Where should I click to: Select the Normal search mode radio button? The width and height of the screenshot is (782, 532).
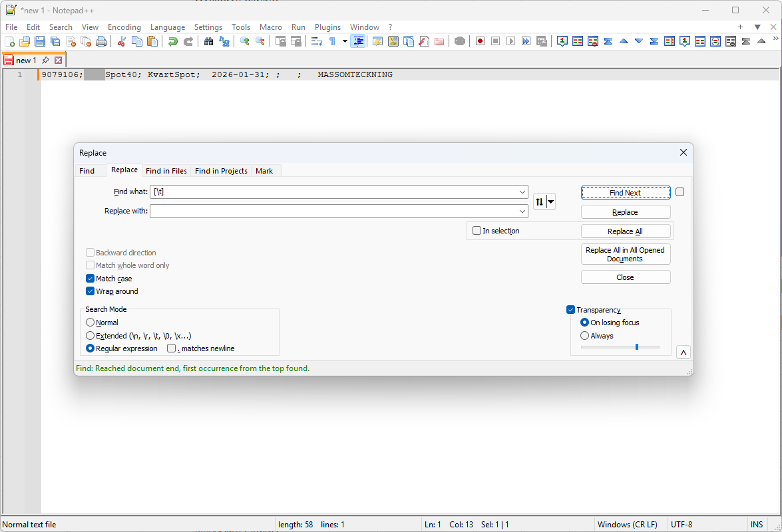click(x=91, y=323)
